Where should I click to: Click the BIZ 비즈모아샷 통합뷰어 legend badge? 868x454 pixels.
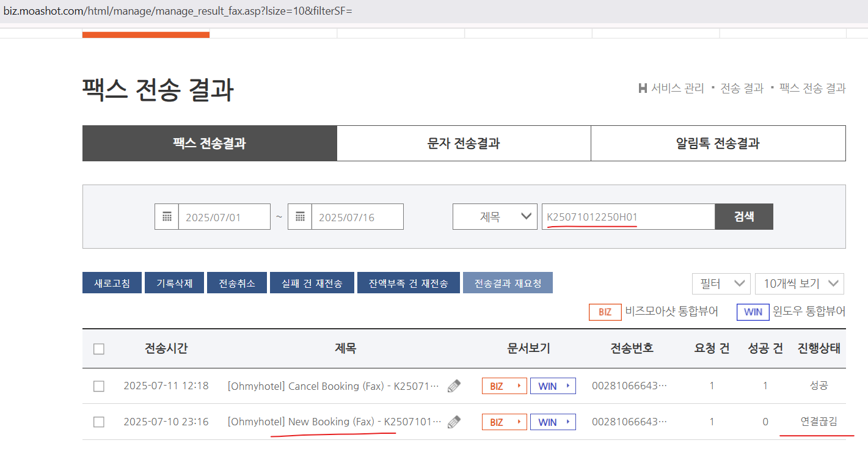pyautogui.click(x=605, y=312)
